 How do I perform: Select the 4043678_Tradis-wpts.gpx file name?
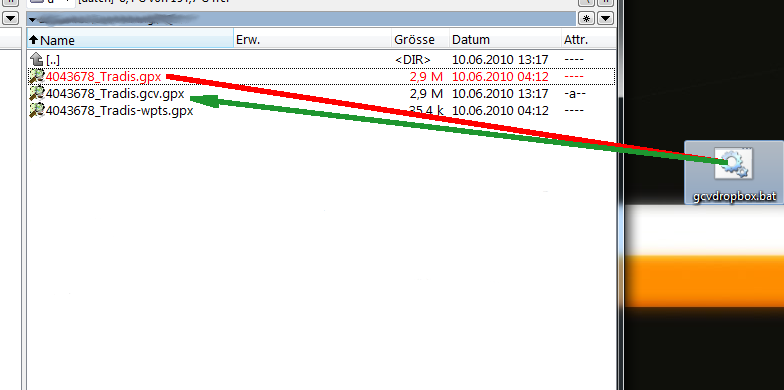coord(120,110)
